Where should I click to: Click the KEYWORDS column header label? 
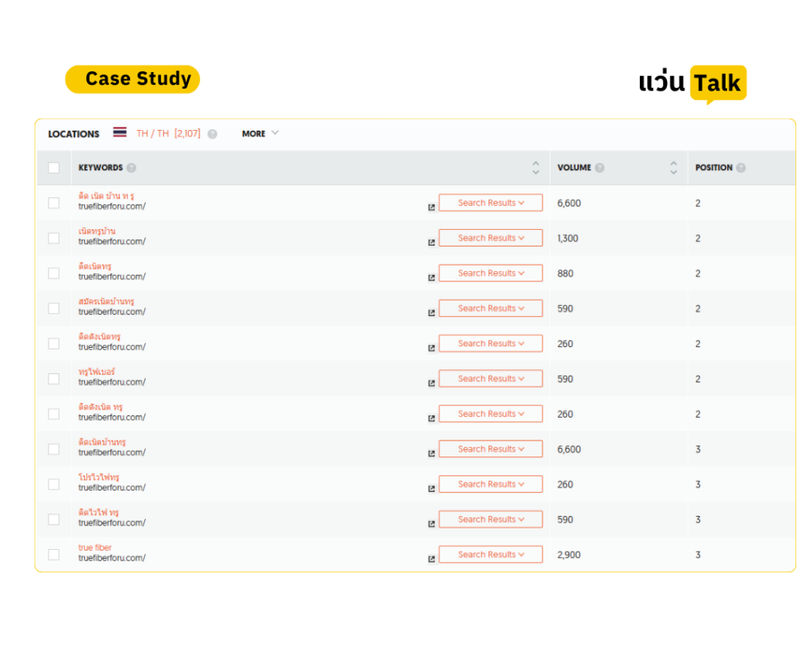[x=101, y=168]
